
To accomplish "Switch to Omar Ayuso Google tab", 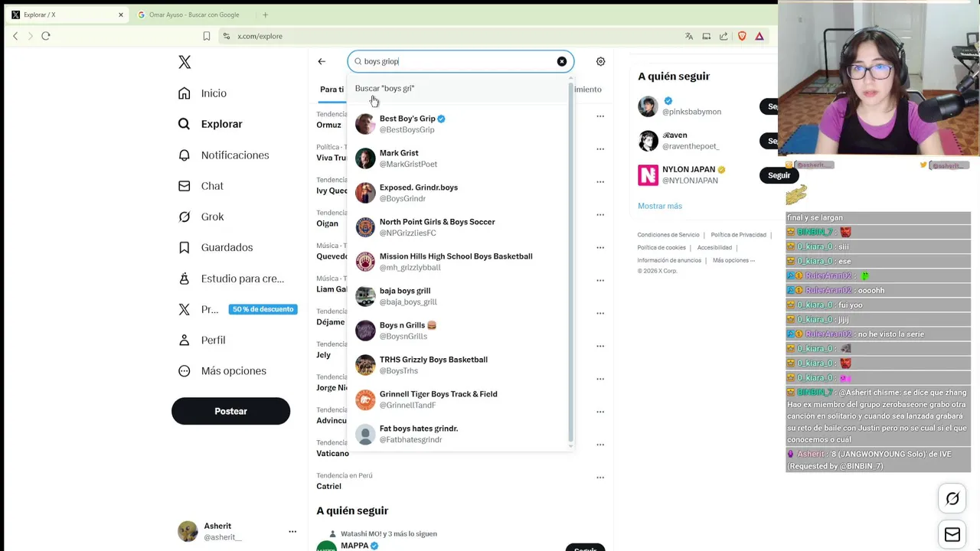I will click(192, 15).
